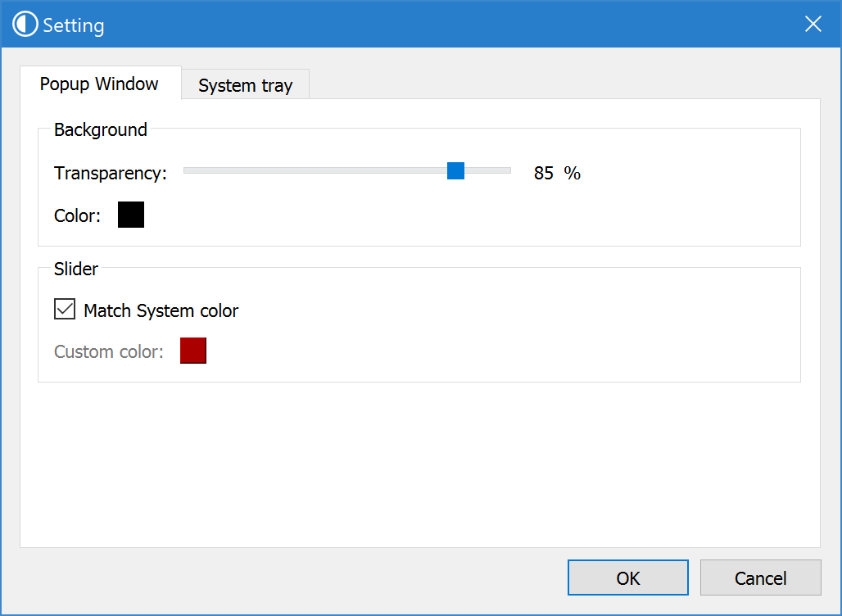The height and width of the screenshot is (616, 842).
Task: Click the 85 transparency percentage value
Action: (x=544, y=173)
